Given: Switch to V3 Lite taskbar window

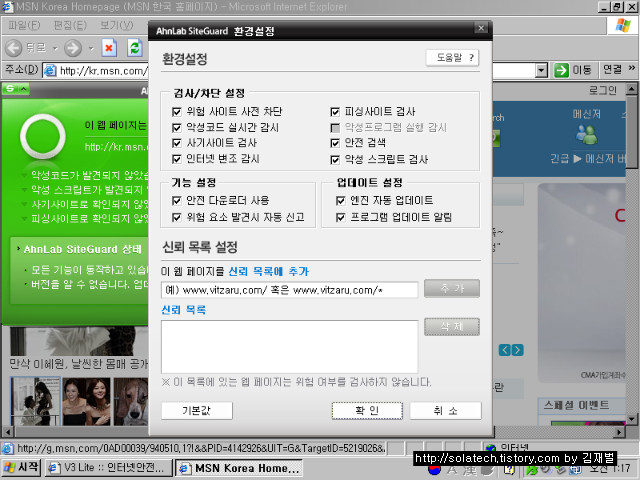Looking at the screenshot, I should click(108, 468).
